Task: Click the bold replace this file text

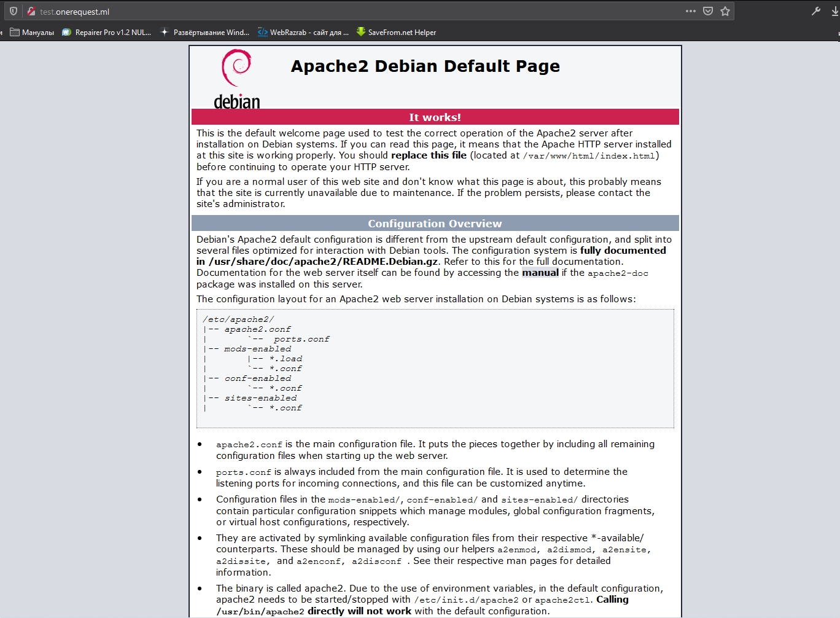Action: (x=429, y=155)
